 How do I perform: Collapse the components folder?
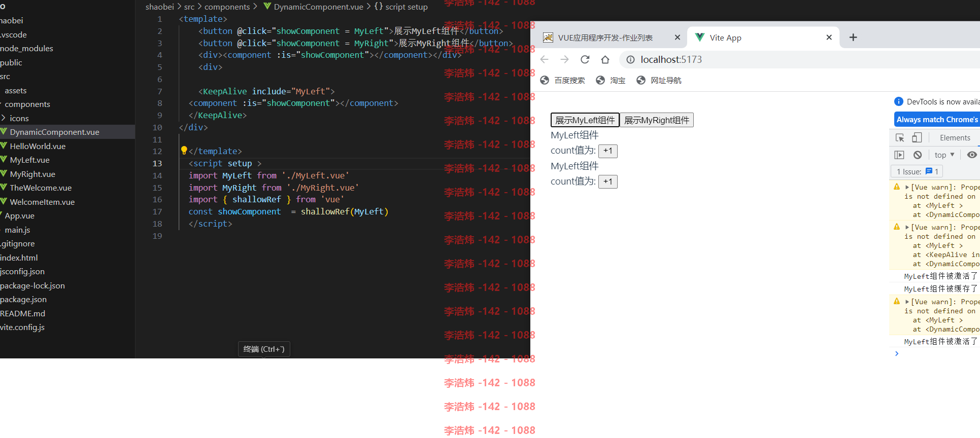coord(27,104)
